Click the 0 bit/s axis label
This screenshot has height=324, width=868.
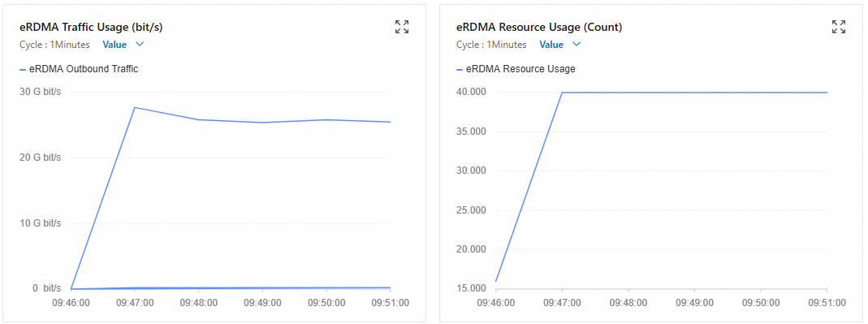point(46,288)
